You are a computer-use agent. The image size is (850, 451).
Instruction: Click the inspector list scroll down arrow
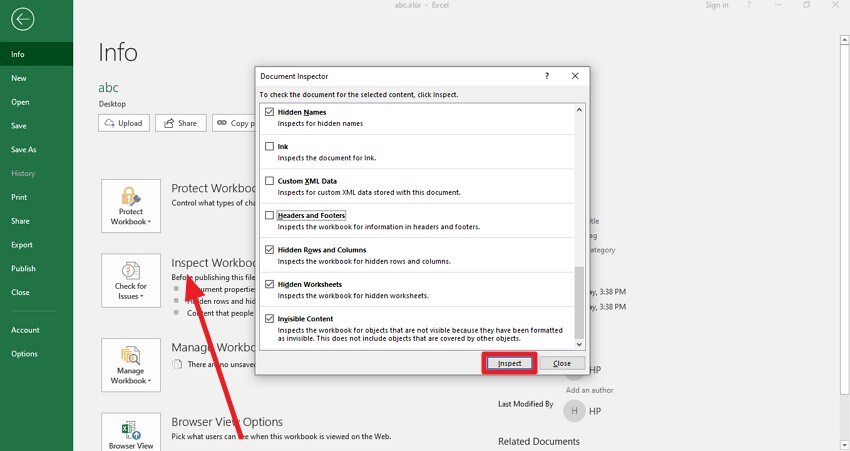[x=579, y=344]
